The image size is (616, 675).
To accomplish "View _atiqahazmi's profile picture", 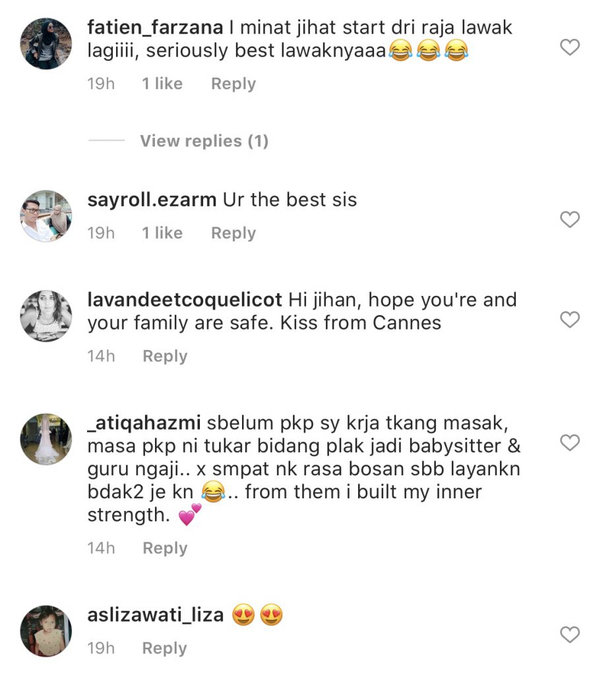I will (x=46, y=439).
